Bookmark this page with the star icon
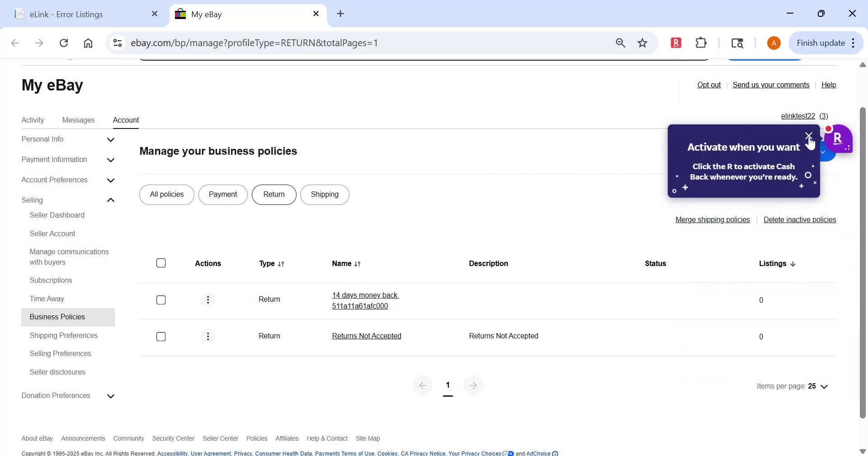The height and width of the screenshot is (456, 868). click(642, 43)
